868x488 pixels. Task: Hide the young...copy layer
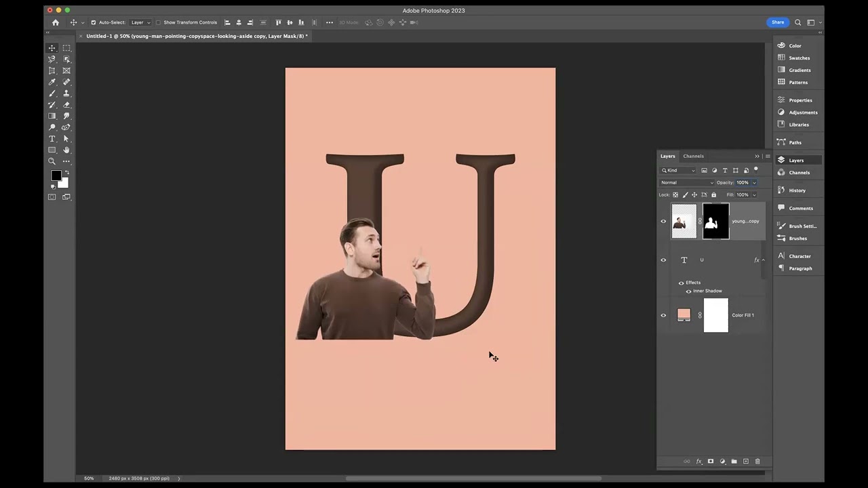point(663,221)
